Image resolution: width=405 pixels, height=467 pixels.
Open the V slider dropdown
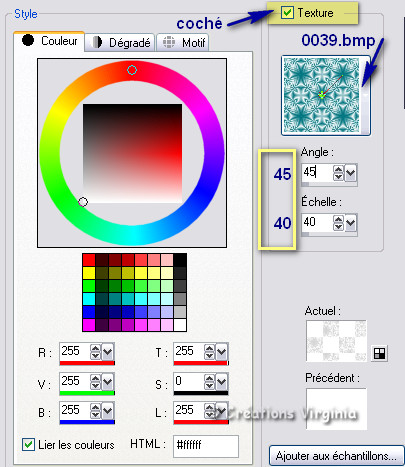pos(108,381)
